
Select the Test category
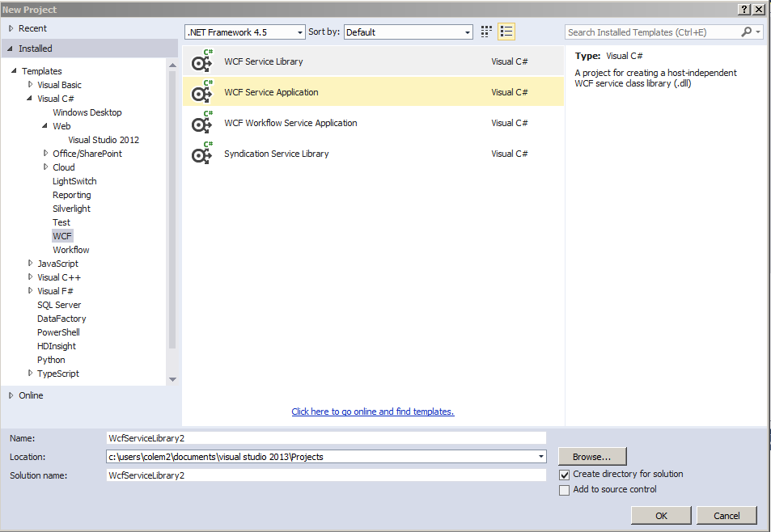point(61,222)
